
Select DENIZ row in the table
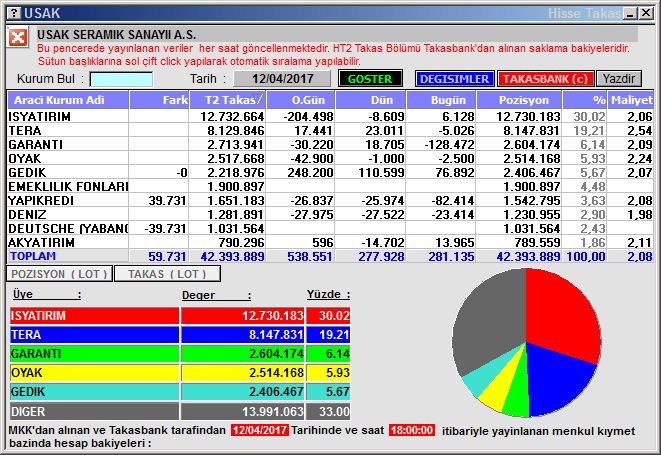(330, 214)
